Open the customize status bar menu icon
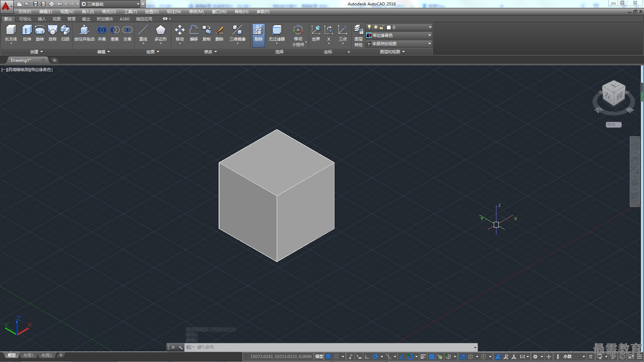The height and width of the screenshot is (362, 644). click(639, 357)
